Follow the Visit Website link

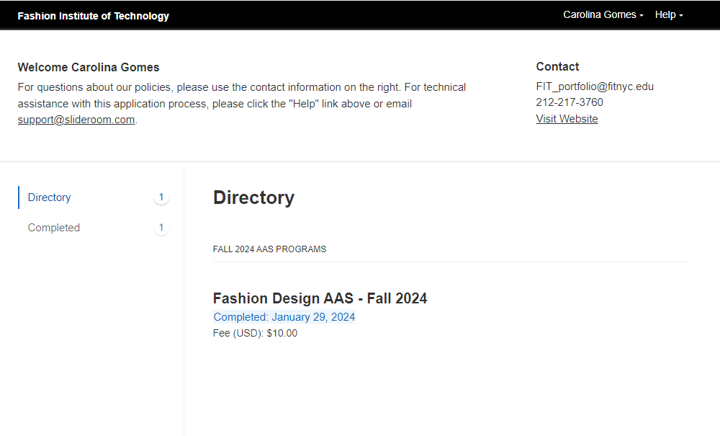[x=567, y=119]
